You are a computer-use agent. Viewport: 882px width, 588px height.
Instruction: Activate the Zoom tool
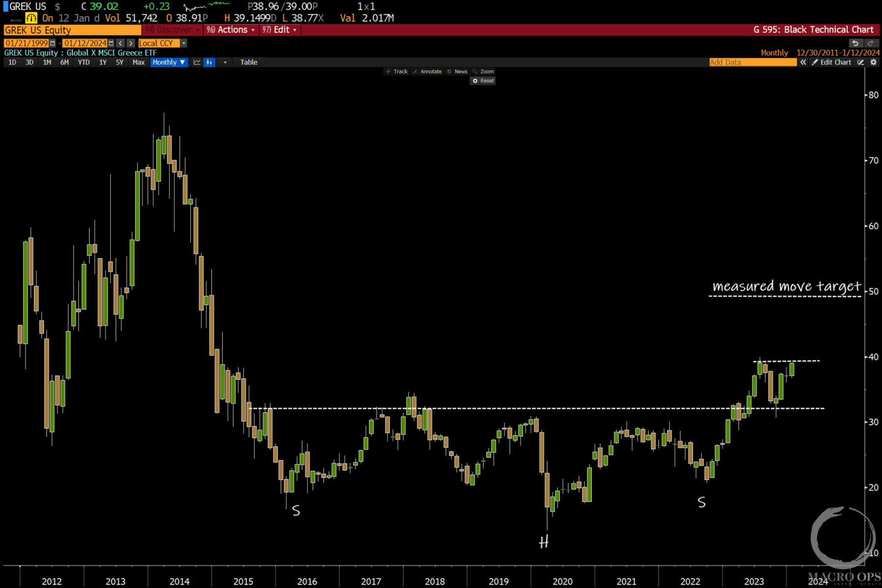click(483, 72)
